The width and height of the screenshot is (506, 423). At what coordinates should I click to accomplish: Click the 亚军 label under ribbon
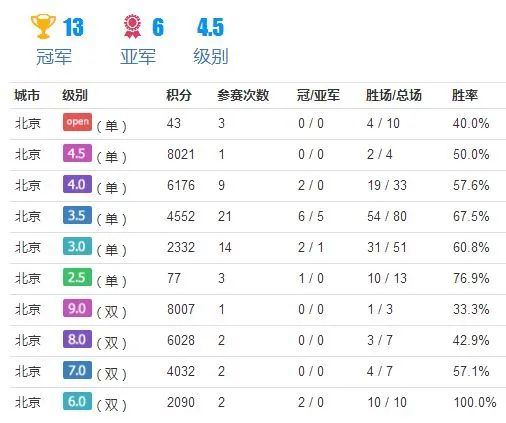tap(138, 56)
